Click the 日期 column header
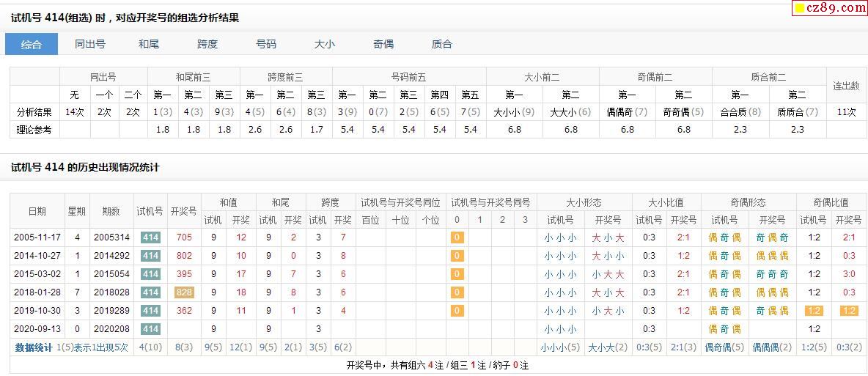Screen dimensions: 868x376 tap(37, 211)
